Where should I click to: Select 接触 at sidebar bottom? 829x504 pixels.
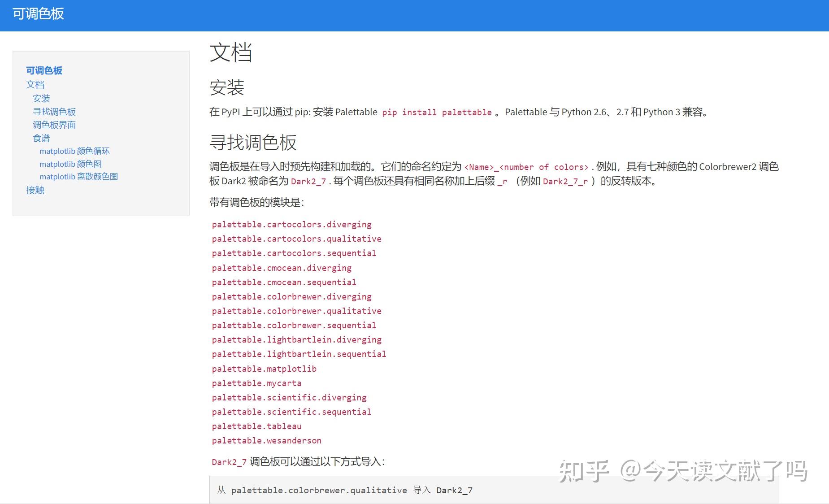[35, 190]
